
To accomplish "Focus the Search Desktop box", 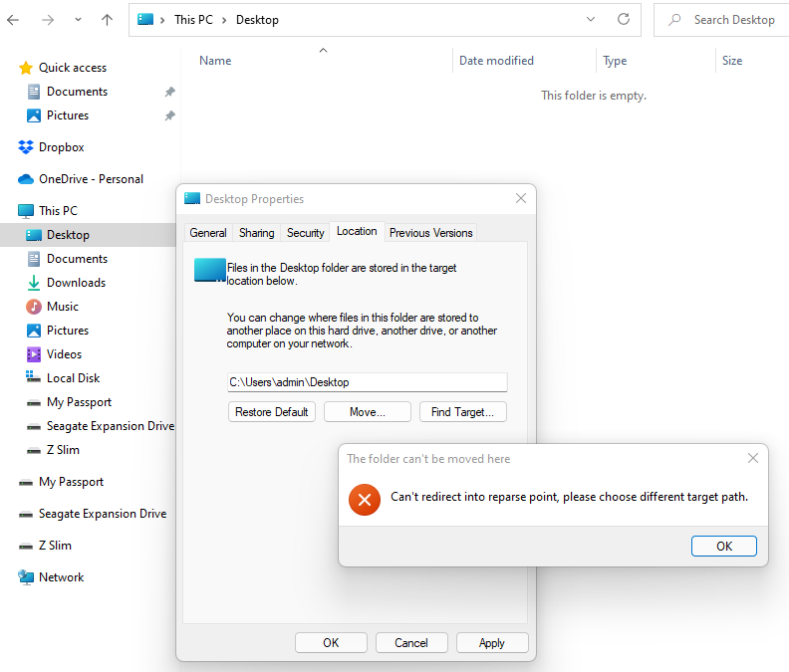I will coord(721,20).
